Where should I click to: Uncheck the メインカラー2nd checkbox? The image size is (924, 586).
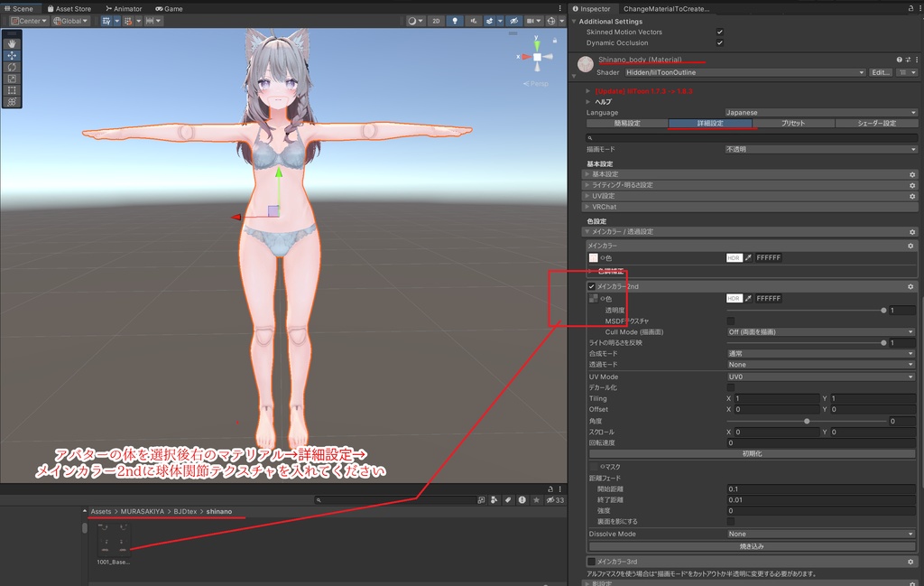[x=592, y=287]
